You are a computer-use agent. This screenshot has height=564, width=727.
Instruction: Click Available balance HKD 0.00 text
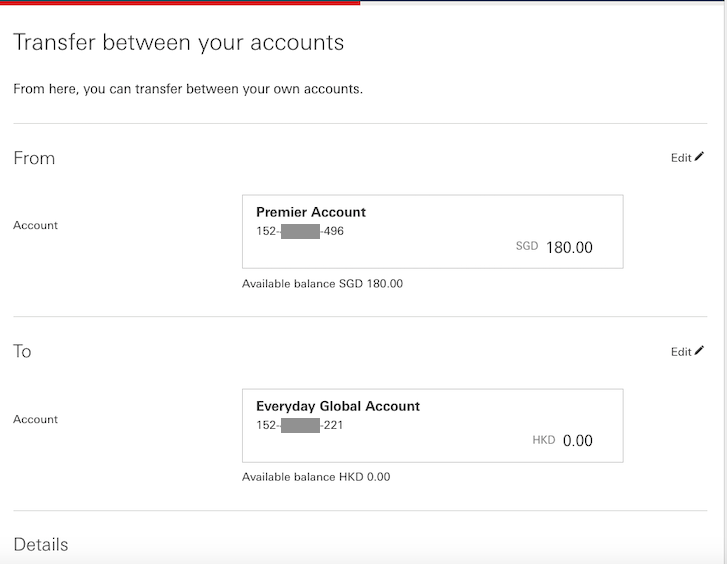click(316, 477)
